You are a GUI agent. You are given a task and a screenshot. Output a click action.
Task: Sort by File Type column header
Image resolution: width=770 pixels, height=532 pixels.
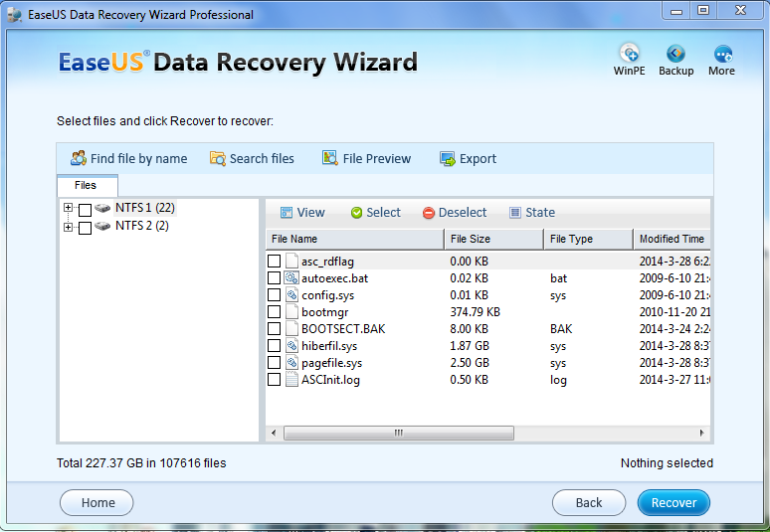(589, 239)
